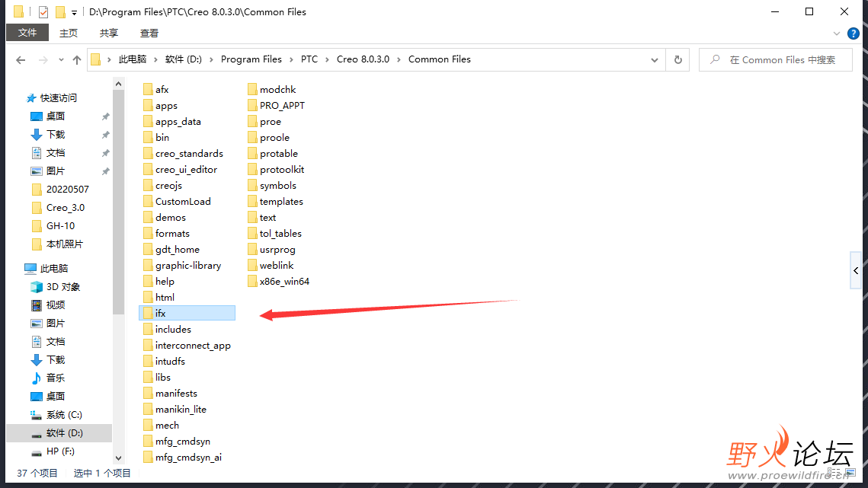Open the 20220507 folder in sidebar
The height and width of the screenshot is (488, 868).
[67, 190]
